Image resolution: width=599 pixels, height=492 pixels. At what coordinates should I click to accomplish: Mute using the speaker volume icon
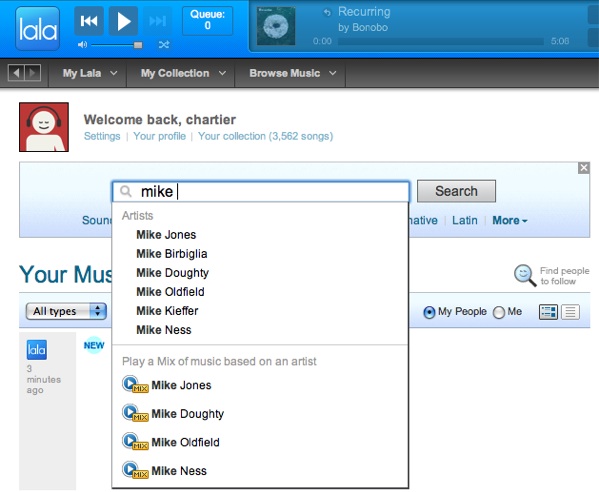(x=82, y=45)
